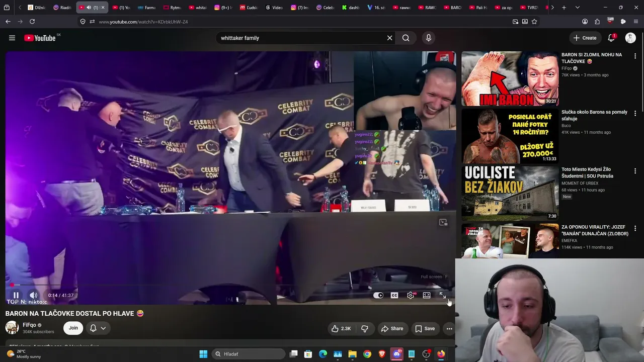
Task: Open Discord from the taskbar
Action: click(396, 354)
